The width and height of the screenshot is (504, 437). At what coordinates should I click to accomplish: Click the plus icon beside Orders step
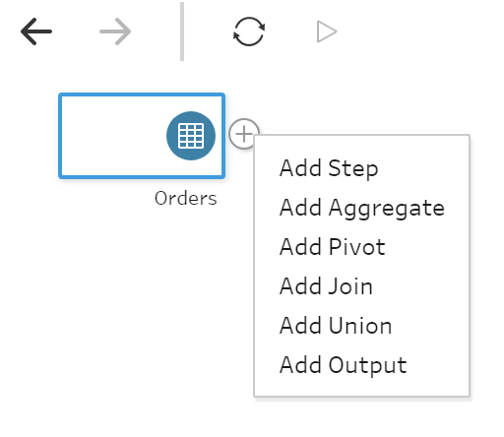click(243, 134)
